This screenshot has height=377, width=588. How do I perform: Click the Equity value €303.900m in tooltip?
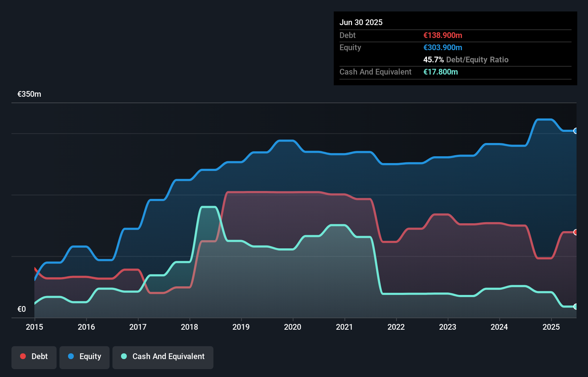(x=443, y=47)
